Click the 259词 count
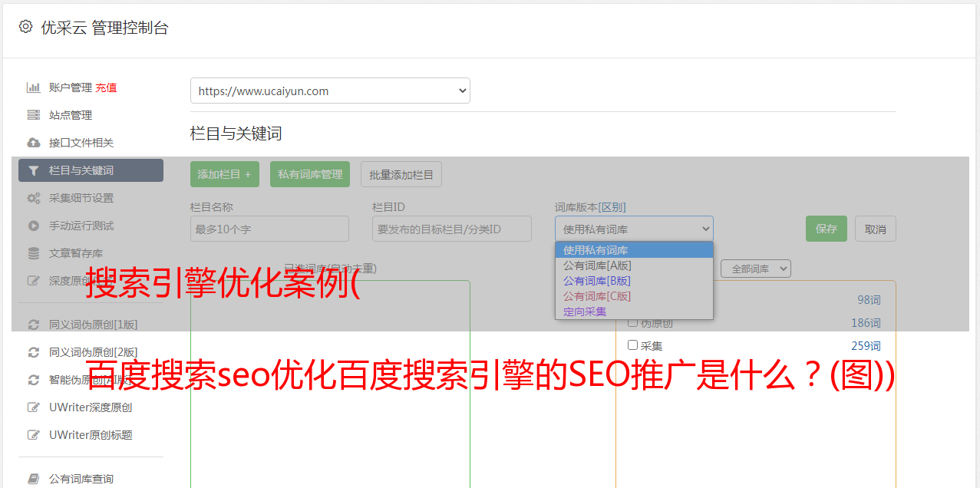Screen dimensions: 980x488 [x=866, y=346]
